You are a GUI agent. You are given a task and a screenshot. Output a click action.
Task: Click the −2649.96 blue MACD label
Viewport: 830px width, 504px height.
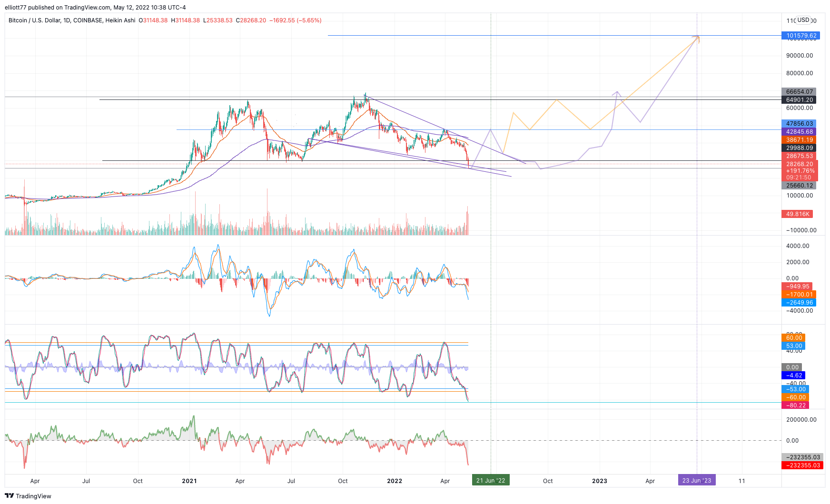tap(799, 302)
